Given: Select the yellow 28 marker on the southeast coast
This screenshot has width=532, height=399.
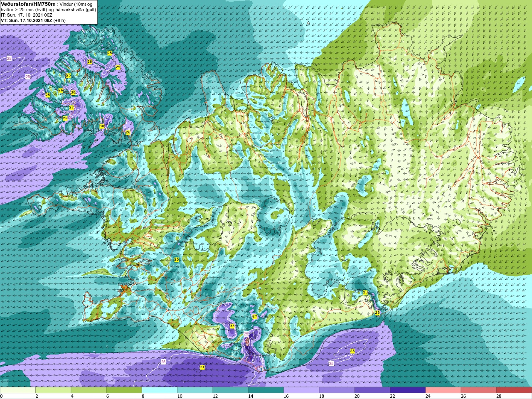Looking at the screenshot, I should 377,313.
